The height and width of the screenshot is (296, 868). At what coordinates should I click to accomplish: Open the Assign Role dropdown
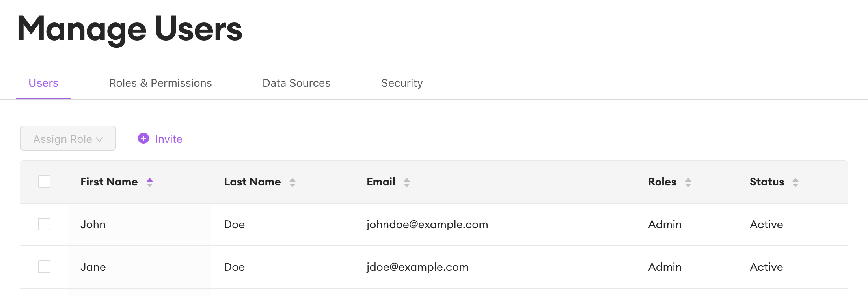click(68, 138)
